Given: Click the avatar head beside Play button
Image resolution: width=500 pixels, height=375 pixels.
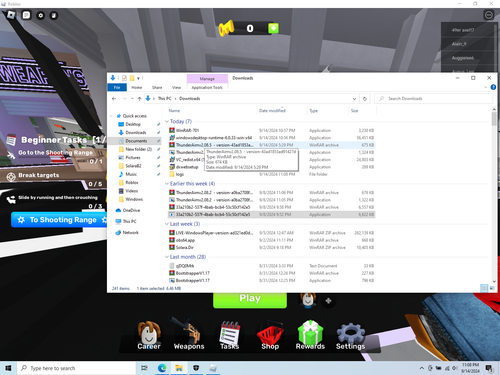Looking at the screenshot, I should tap(308, 299).
